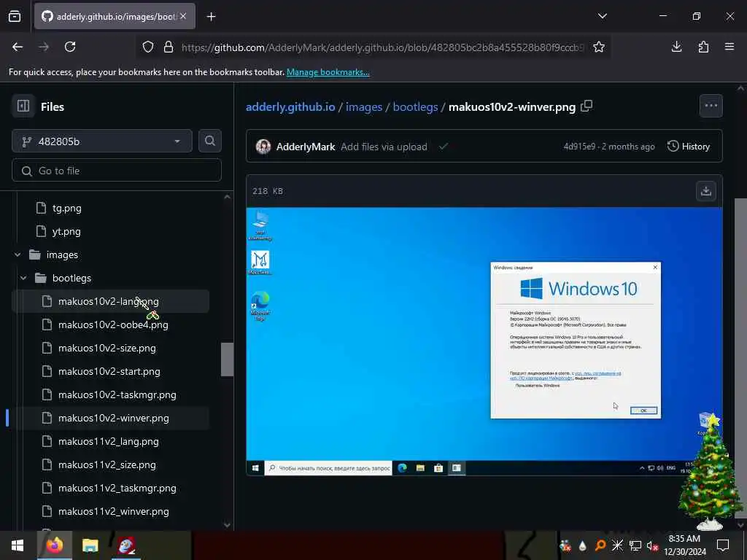Open the extensions puzzle icon
The width and height of the screenshot is (747, 560).
coord(703,47)
